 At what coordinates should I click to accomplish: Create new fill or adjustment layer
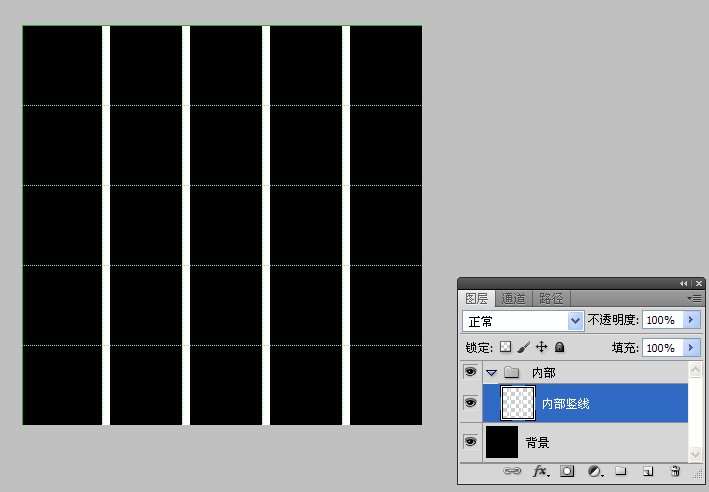[x=595, y=471]
